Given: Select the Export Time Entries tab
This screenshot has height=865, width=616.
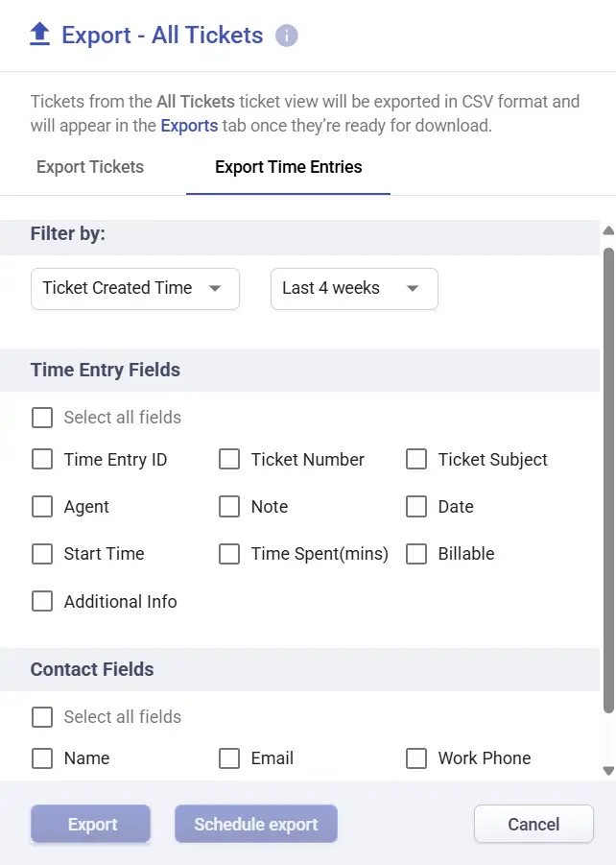Looking at the screenshot, I should pyautogui.click(x=287, y=167).
